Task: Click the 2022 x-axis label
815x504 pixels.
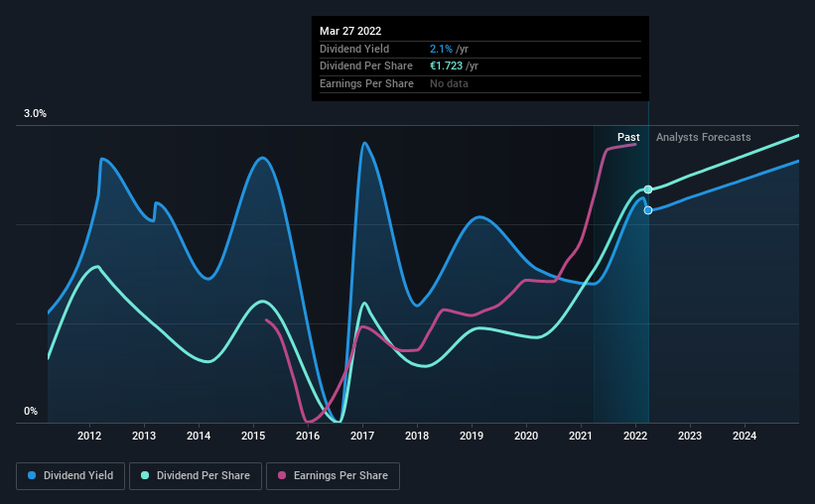Action: pos(635,436)
